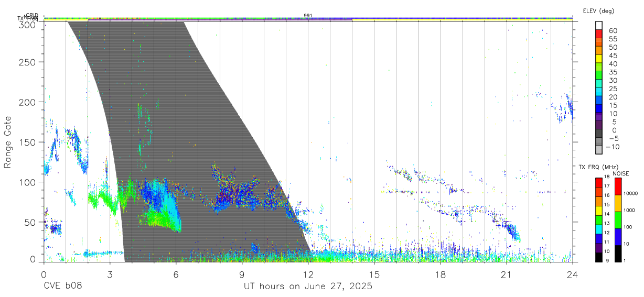Viewport: 644px width, 297px height.
Task: Click the green 13–14 segment of TX FRQ bar
Action: point(599,219)
